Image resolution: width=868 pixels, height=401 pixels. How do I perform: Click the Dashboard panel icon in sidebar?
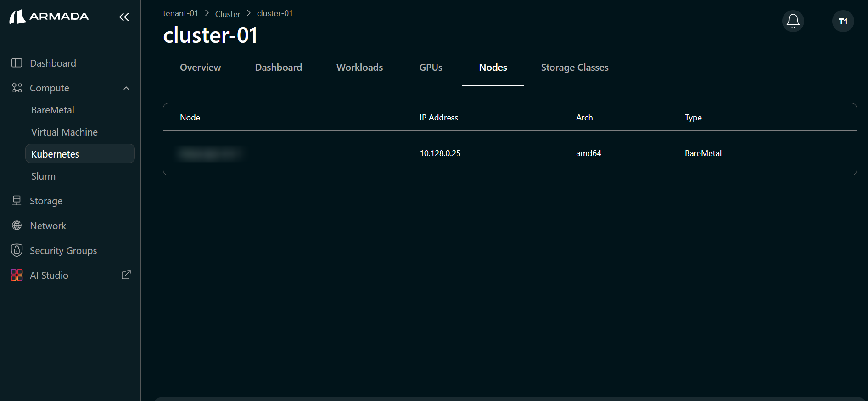(17, 63)
